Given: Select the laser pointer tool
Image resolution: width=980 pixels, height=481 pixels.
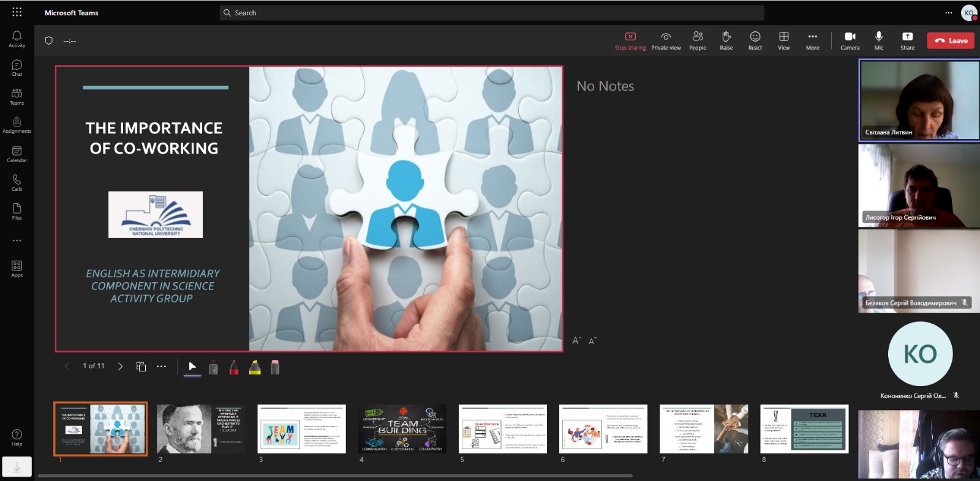Looking at the screenshot, I should (213, 367).
